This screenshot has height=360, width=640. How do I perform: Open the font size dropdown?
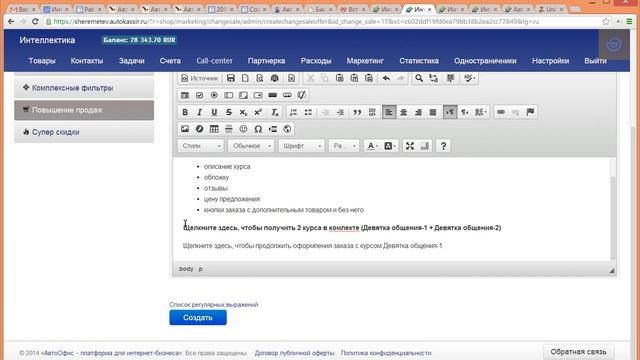344,146
